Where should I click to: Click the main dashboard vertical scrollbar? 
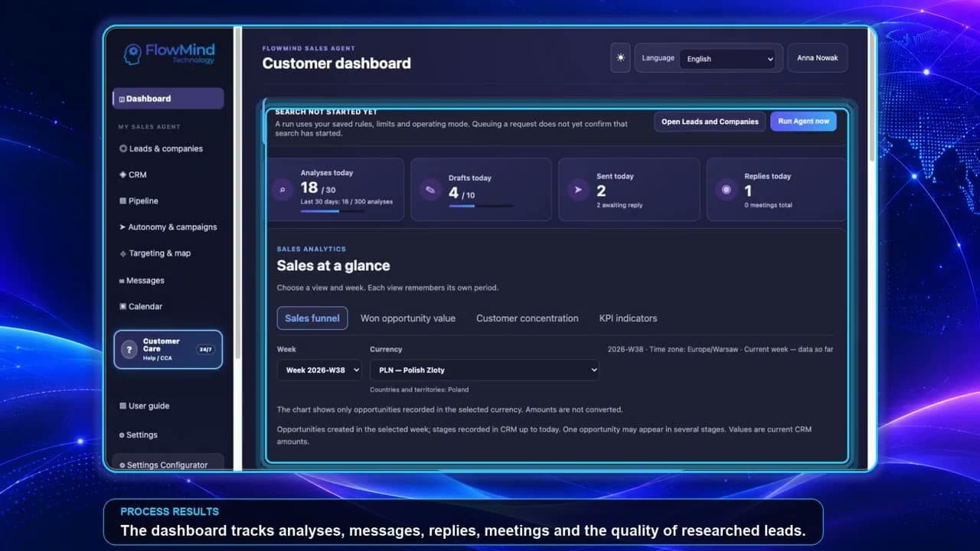(871, 96)
